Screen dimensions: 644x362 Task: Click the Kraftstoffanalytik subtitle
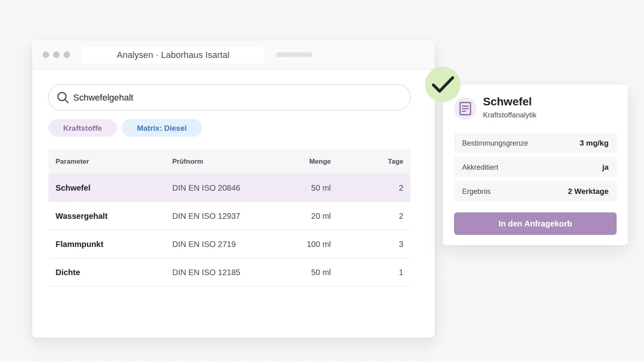pos(510,115)
